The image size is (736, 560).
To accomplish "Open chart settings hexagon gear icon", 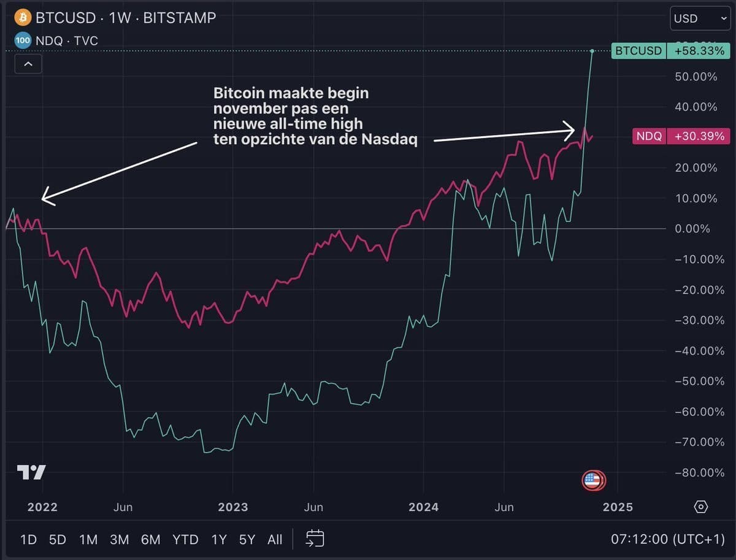I will [x=702, y=507].
